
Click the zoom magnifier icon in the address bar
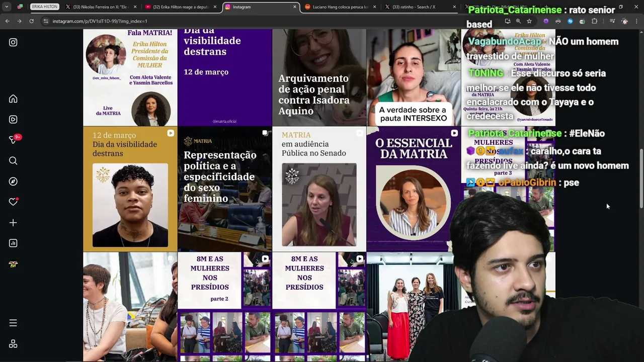518,21
